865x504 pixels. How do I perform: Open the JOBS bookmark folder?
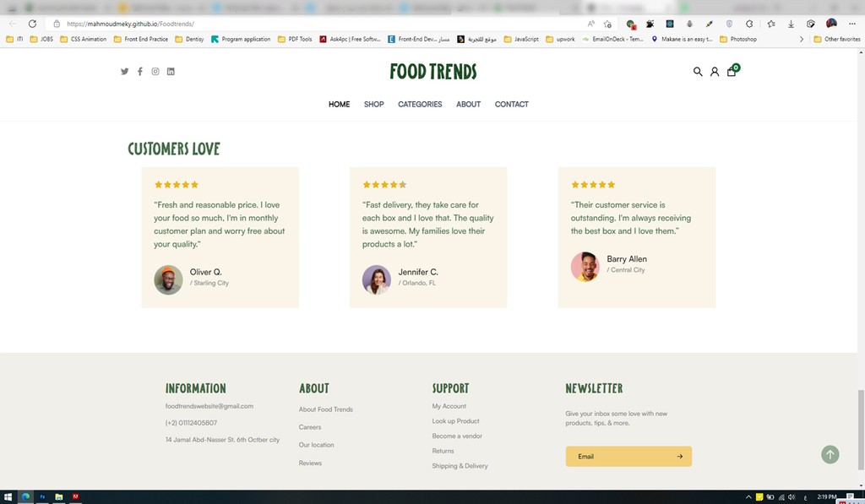(x=41, y=39)
